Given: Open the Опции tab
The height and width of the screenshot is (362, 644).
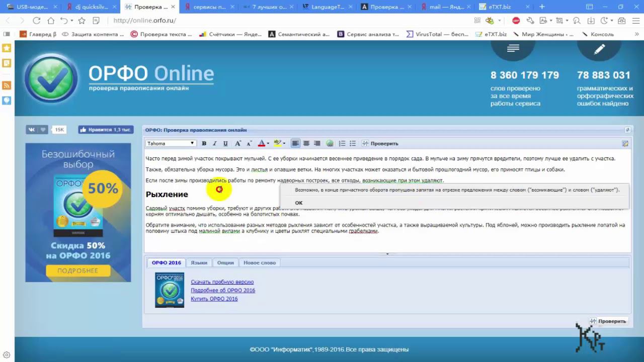Looking at the screenshot, I should tap(225, 262).
